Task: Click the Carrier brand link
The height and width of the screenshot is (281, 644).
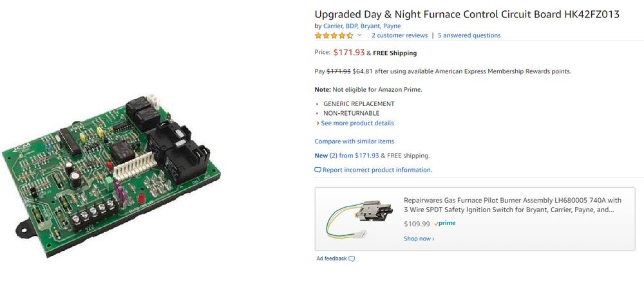Action: [x=333, y=26]
